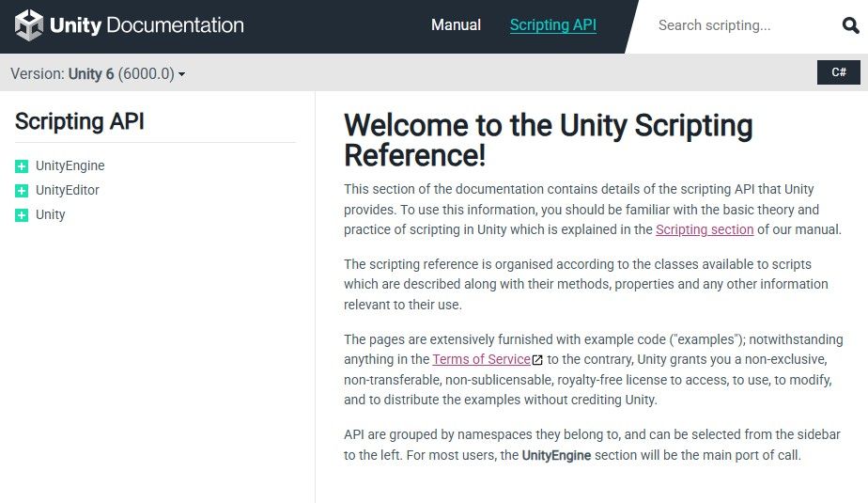Open the Version Unity 6 dropdown arrow
868x503 pixels.
181,74
